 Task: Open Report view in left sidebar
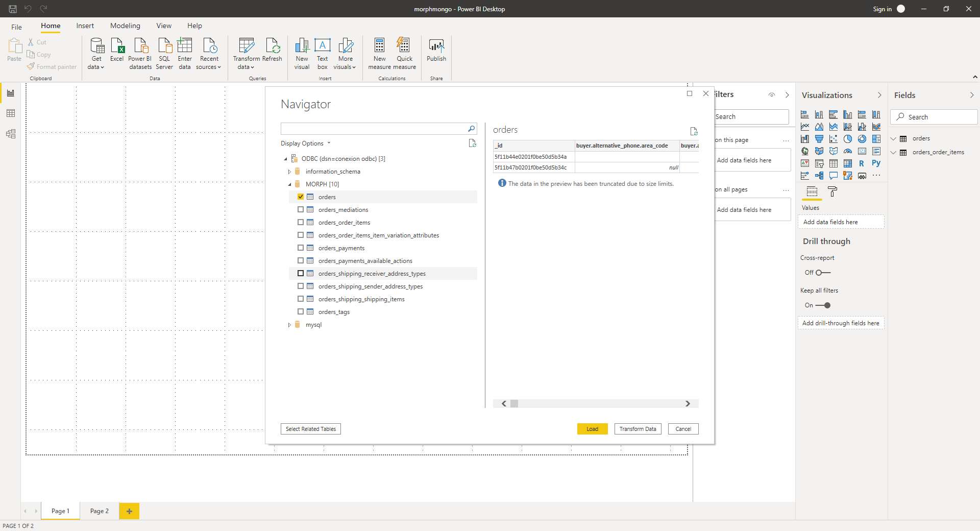(11, 93)
